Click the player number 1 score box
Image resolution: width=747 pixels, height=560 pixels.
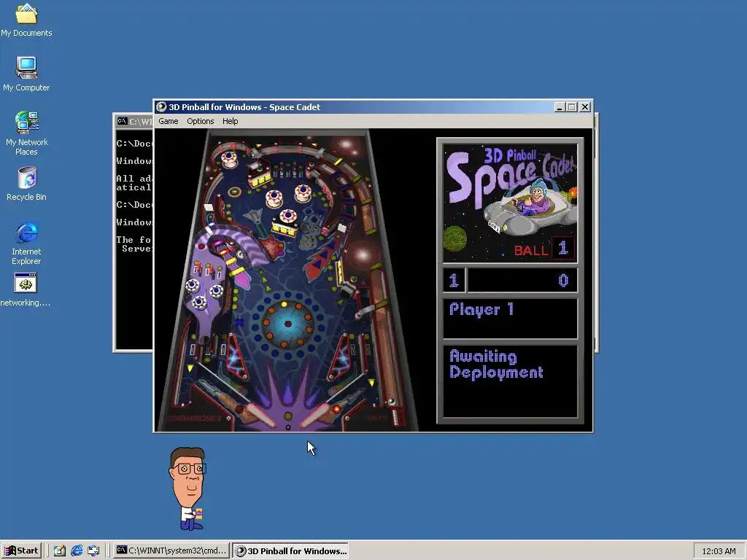pos(454,280)
